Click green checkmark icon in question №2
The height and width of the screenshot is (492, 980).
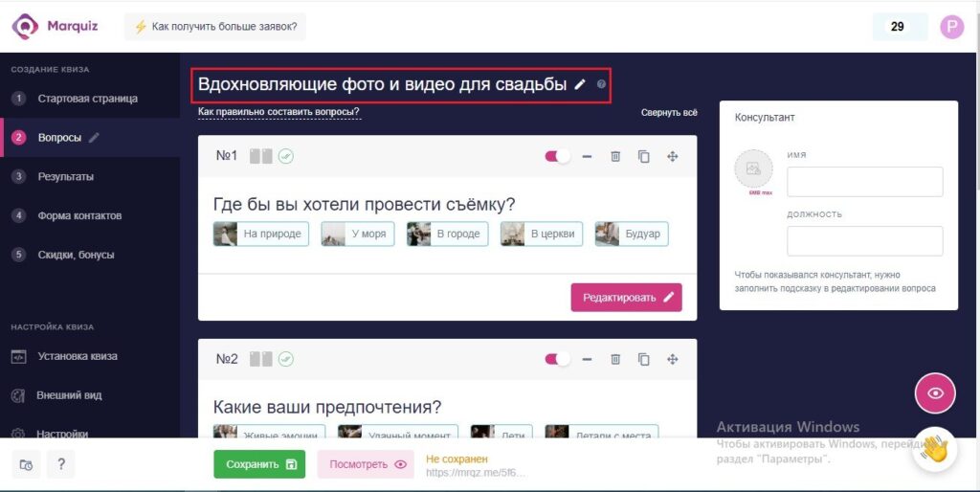(x=285, y=359)
